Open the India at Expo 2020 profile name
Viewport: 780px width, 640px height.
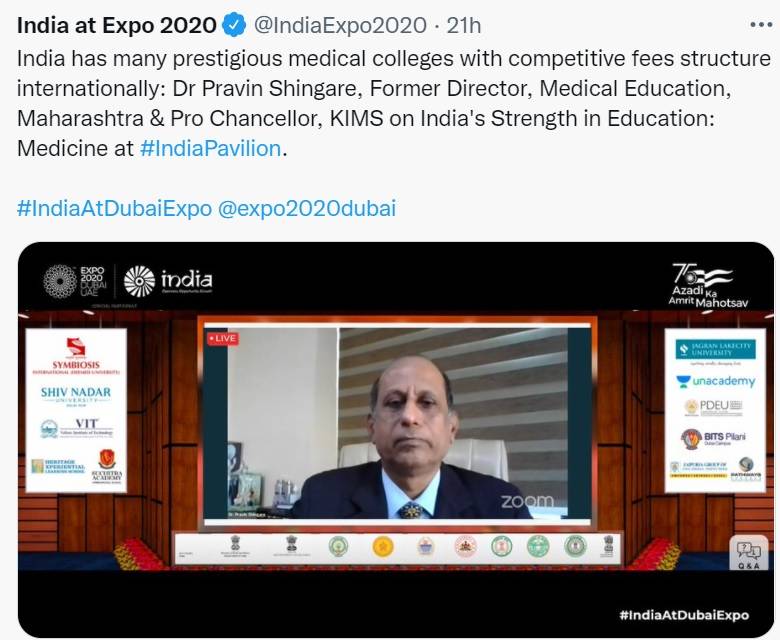pos(116,25)
